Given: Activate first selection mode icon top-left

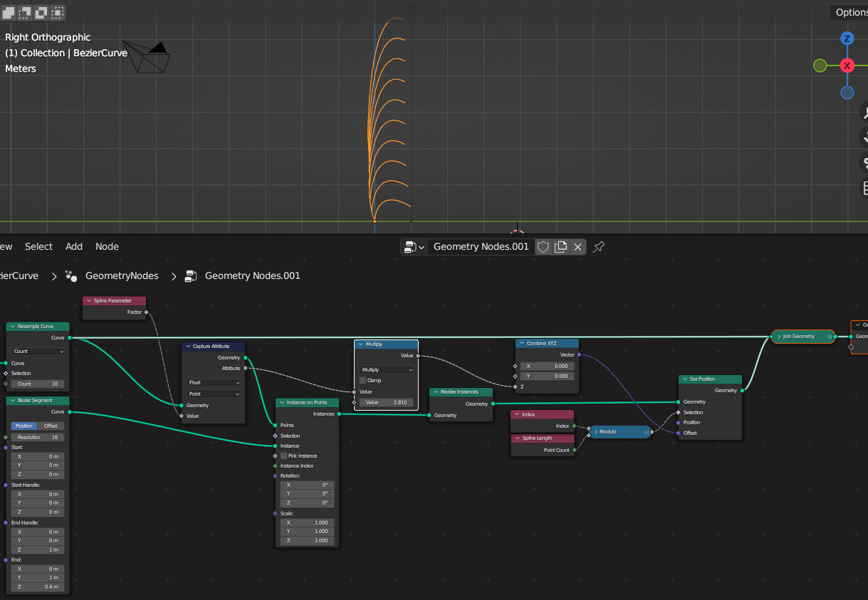Looking at the screenshot, I should (x=9, y=12).
